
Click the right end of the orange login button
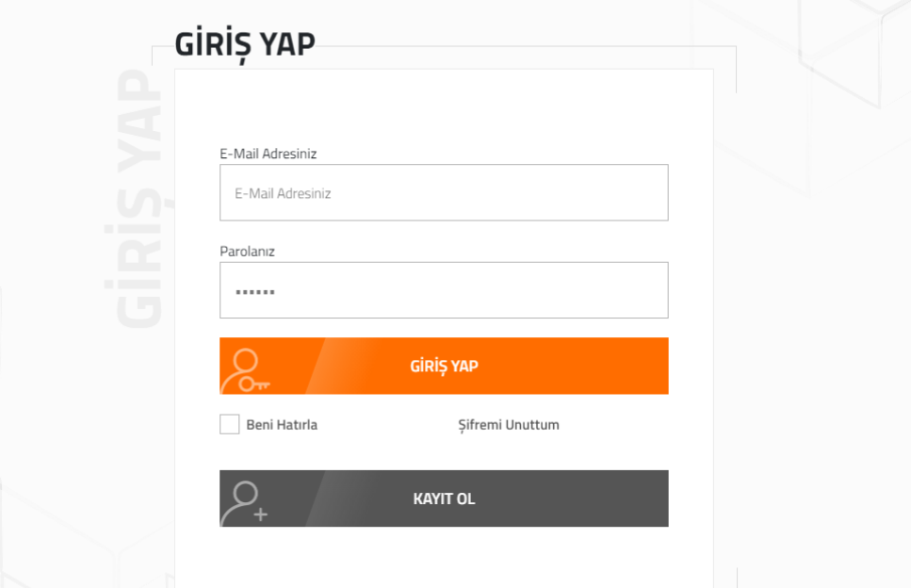tap(650, 367)
